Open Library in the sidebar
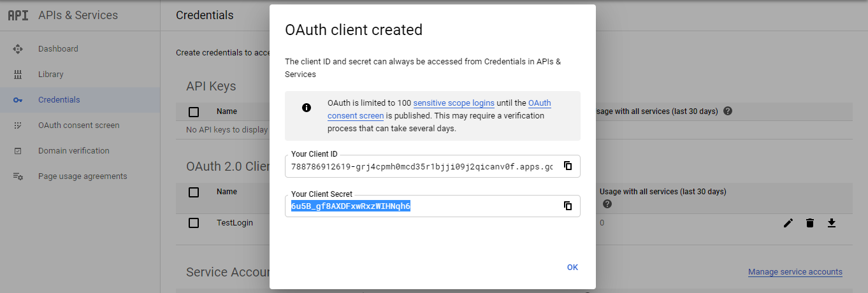Screen dimensions: 868x293 tap(50, 75)
